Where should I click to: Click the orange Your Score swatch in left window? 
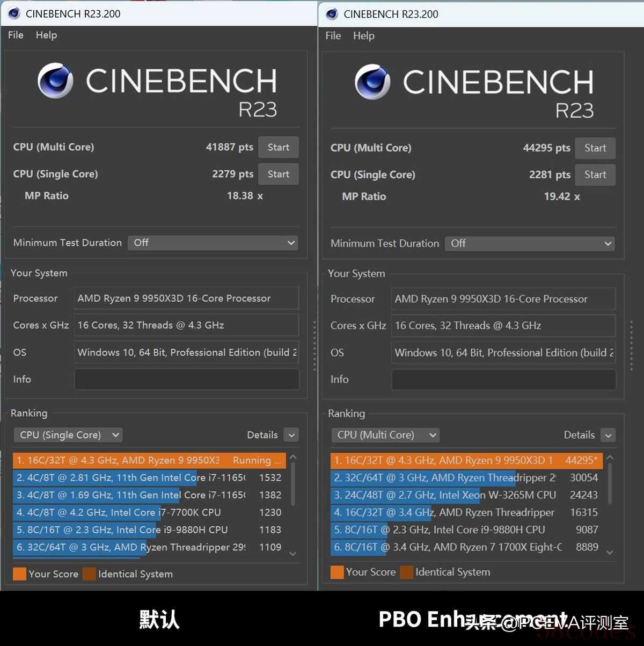point(19,574)
